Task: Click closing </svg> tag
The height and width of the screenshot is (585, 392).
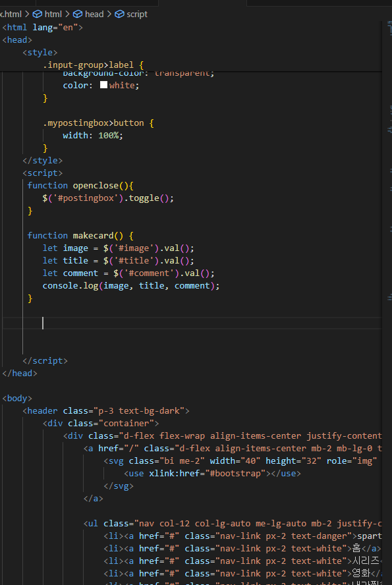Action: [x=118, y=486]
